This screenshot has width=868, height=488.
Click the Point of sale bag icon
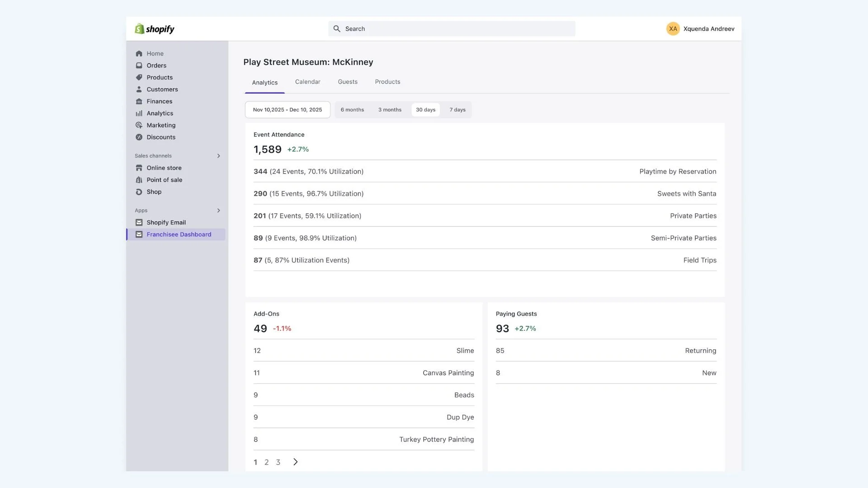[139, 180]
